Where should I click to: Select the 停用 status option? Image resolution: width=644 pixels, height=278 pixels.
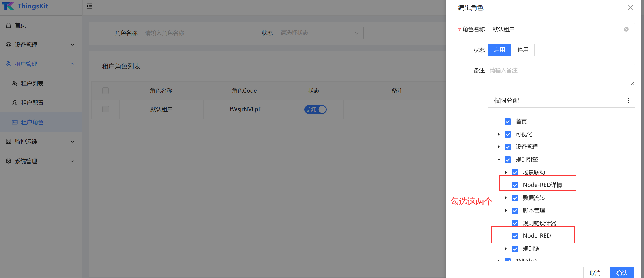point(523,50)
